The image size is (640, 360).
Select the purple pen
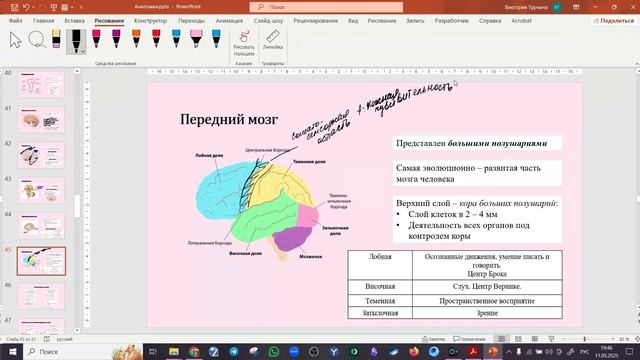pos(116,39)
